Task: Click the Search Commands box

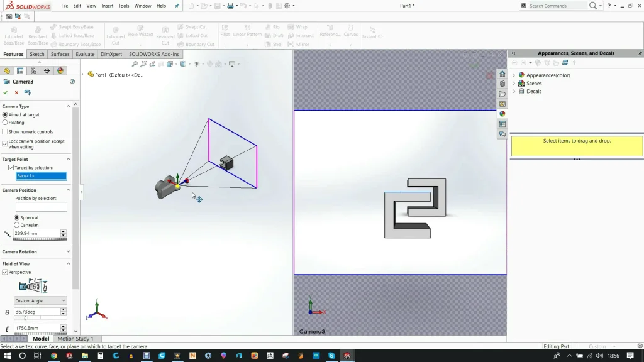Action: pos(557,6)
